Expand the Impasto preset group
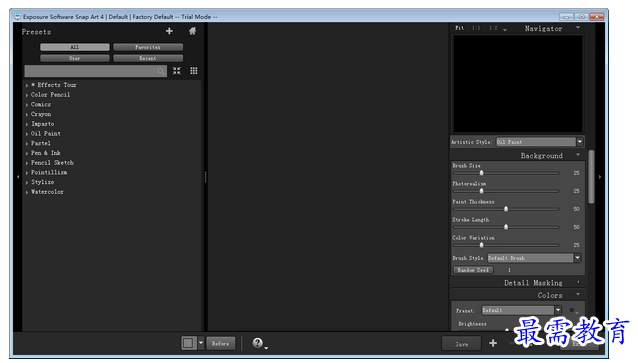The width and height of the screenshot is (638, 363). 27,125
